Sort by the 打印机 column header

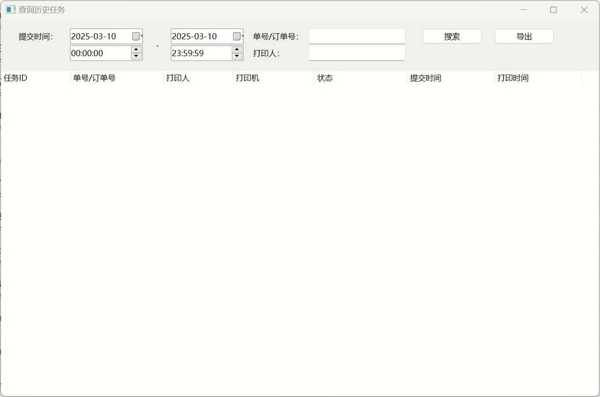coord(273,78)
